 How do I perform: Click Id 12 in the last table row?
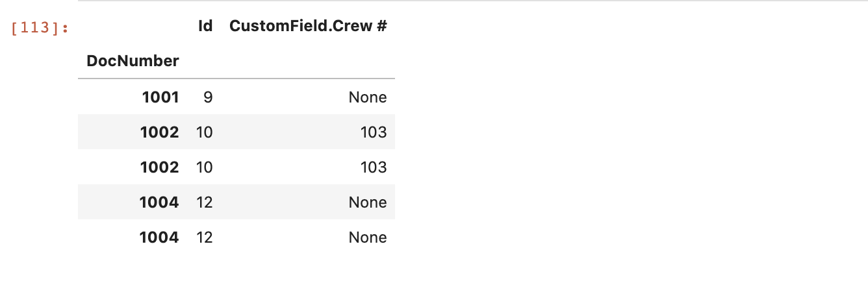(x=205, y=237)
